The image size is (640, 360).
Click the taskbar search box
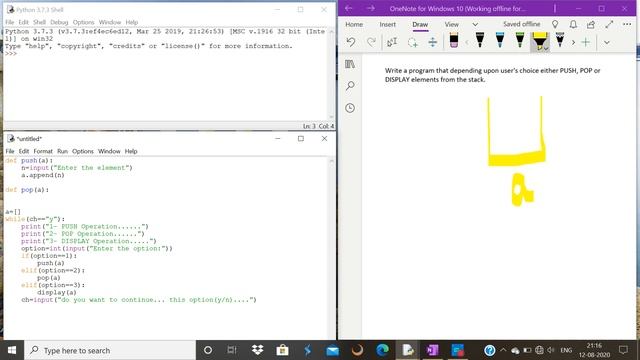(110, 350)
